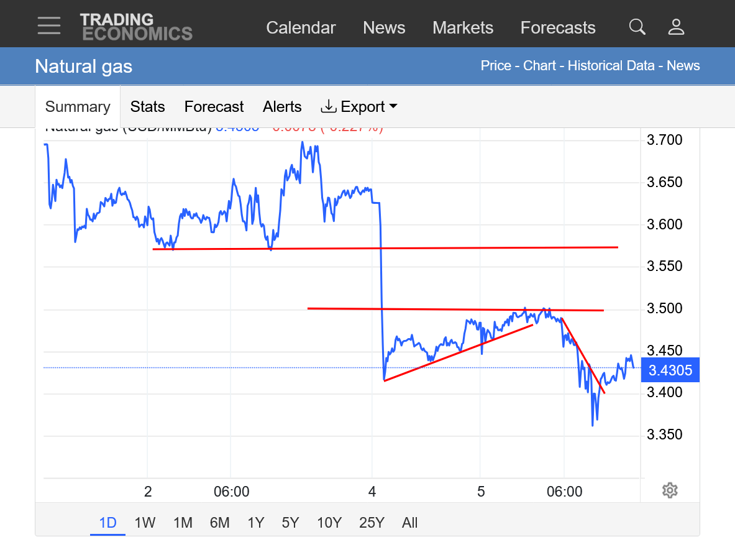
Task: Show the 25Y time range
Action: point(372,523)
